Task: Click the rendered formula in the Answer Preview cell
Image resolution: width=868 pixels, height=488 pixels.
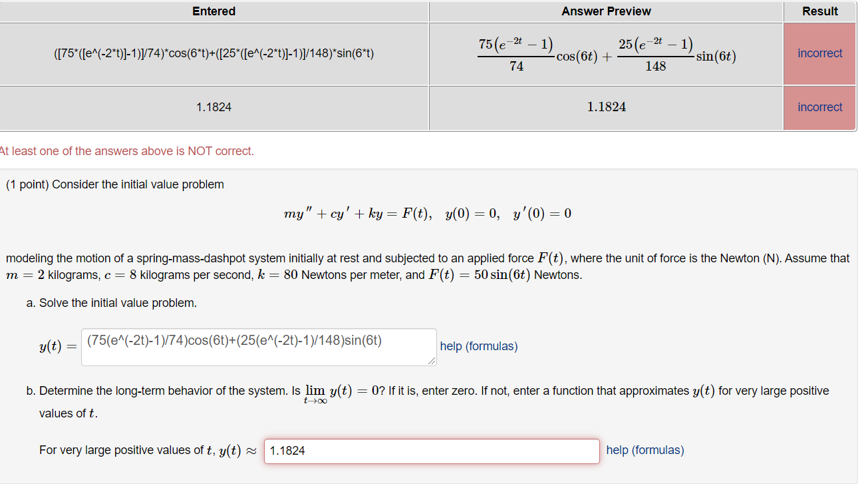Action: (x=605, y=54)
